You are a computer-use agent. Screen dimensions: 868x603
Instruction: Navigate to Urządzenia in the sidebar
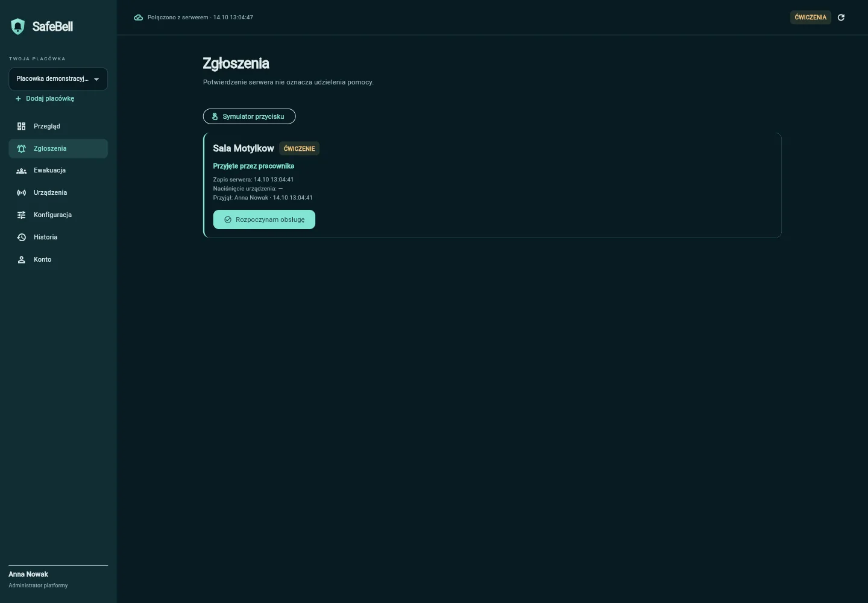coord(58,193)
